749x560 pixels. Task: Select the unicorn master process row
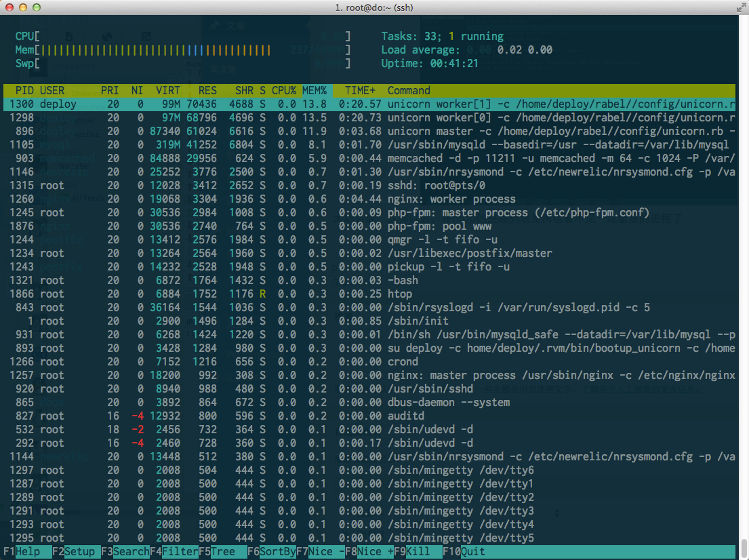click(369, 131)
